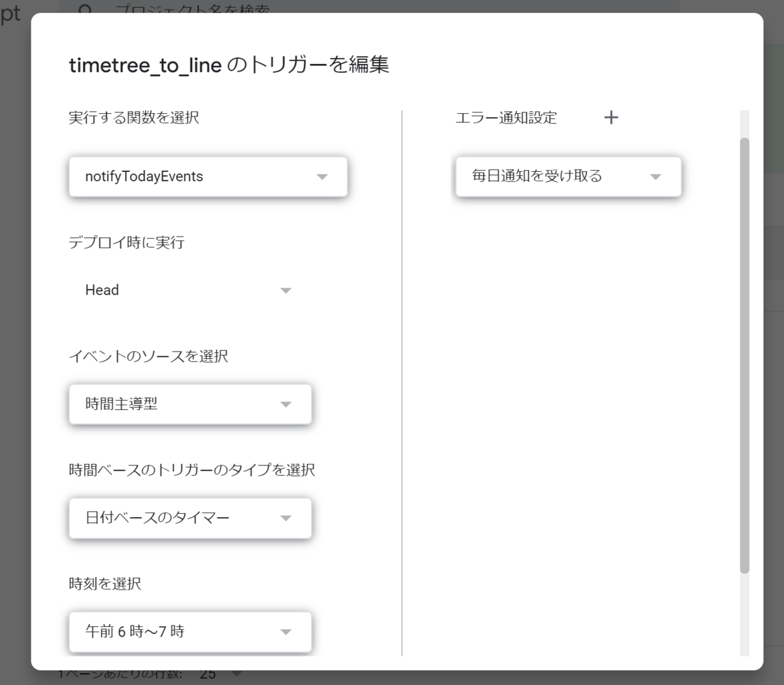Click the arrow beside 午前 6 時〜7 時
This screenshot has width=784, height=685.
tap(286, 631)
